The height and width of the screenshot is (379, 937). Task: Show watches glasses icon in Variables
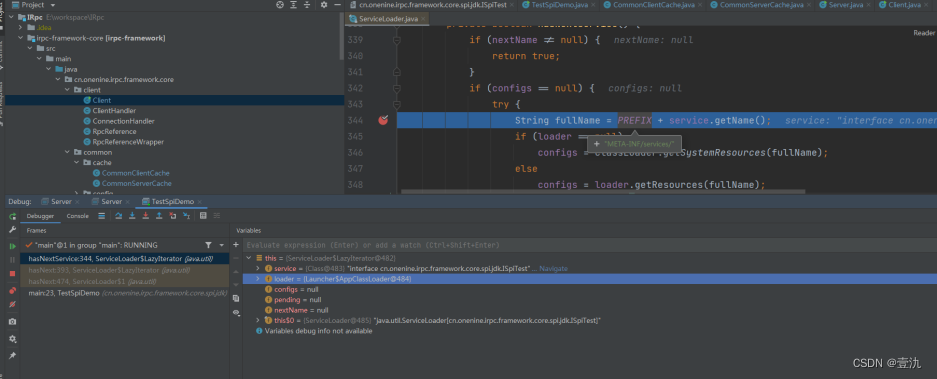pyautogui.click(x=236, y=312)
